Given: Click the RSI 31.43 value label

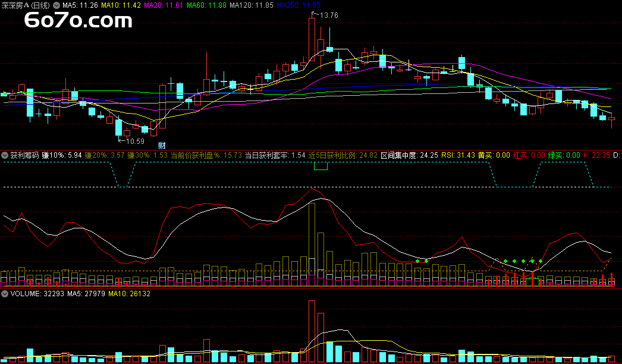Looking at the screenshot, I should click(x=458, y=155).
